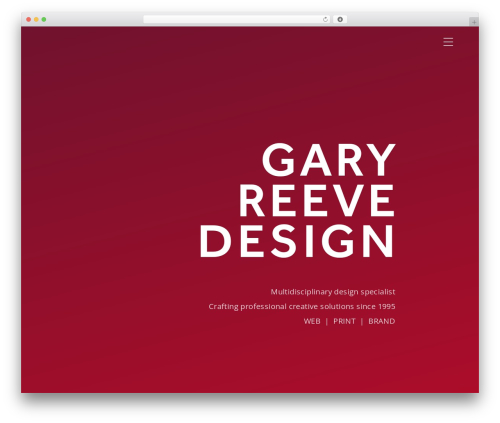
Task: Click the PRINT label
Action: point(344,321)
